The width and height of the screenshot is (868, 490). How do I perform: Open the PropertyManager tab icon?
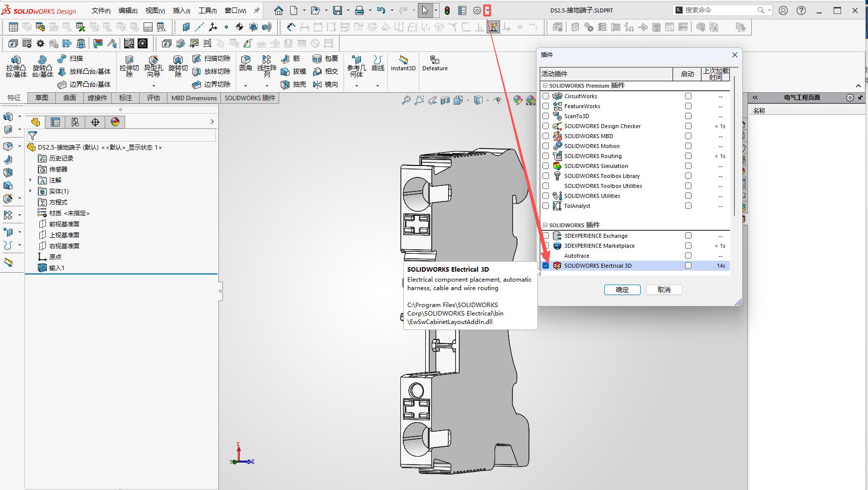55,122
